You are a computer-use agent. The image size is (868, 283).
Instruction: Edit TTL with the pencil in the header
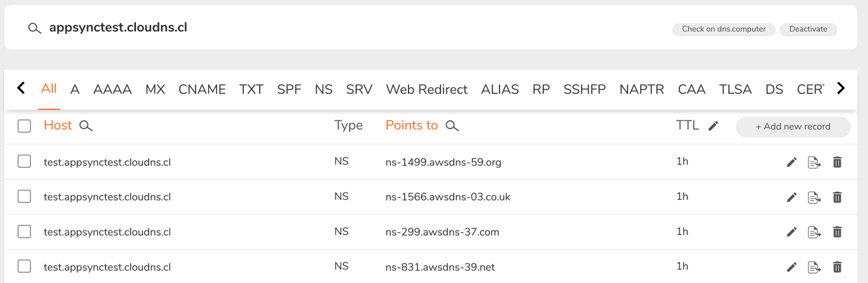tap(713, 126)
